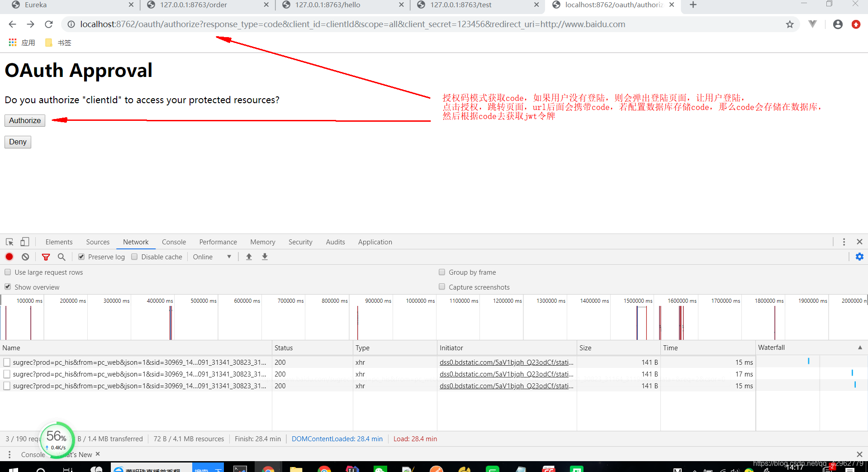Enable Use large request rows

tap(8, 272)
